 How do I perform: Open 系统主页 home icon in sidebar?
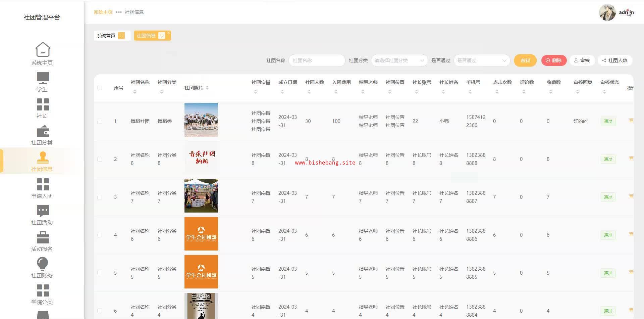pyautogui.click(x=43, y=50)
